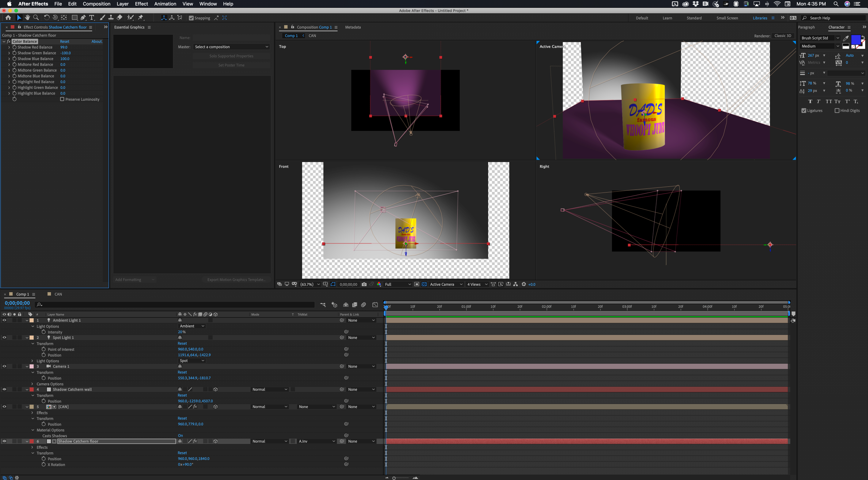Collapse the Transform group of Camera 1
Screen dimensions: 868x480
coord(33,372)
